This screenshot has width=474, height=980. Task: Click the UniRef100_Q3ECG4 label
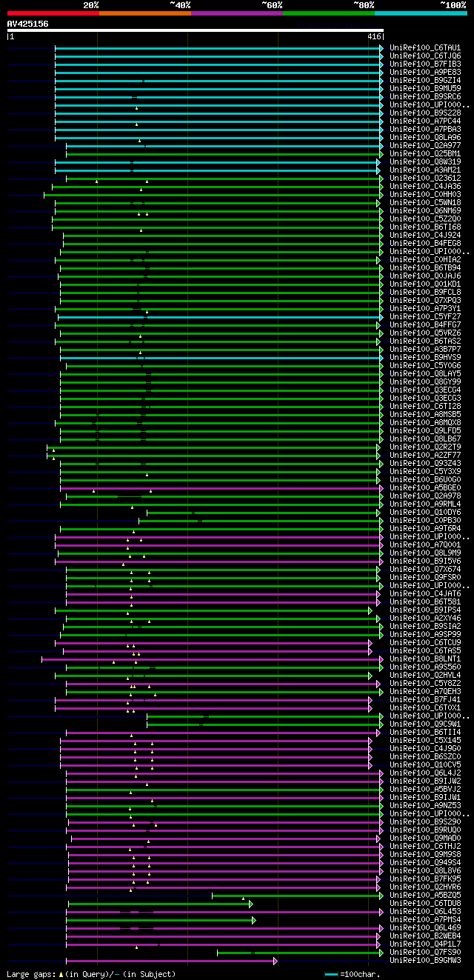click(x=425, y=390)
